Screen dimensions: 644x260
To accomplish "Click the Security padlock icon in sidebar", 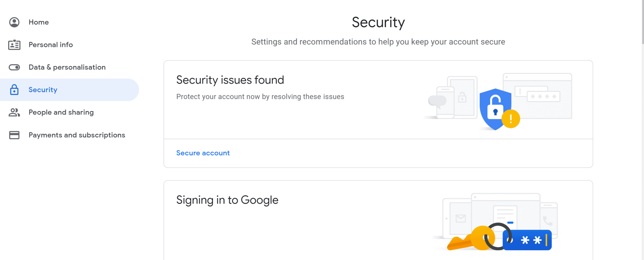I will point(14,90).
